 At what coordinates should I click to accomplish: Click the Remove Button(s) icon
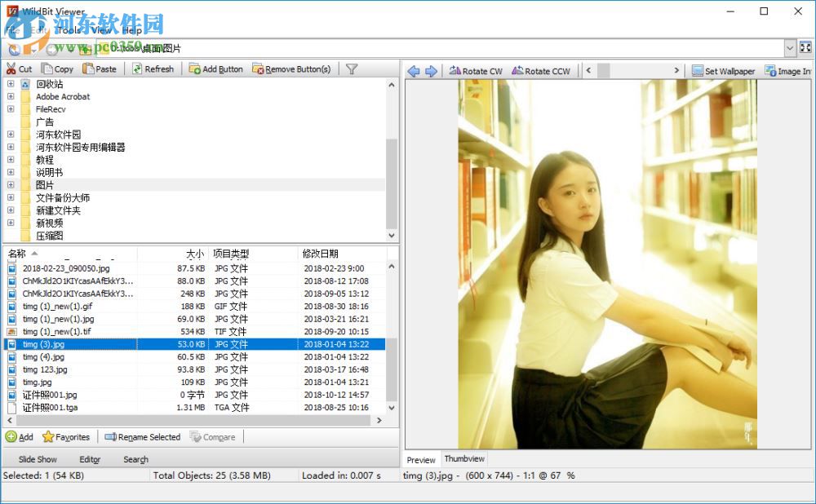tap(291, 69)
